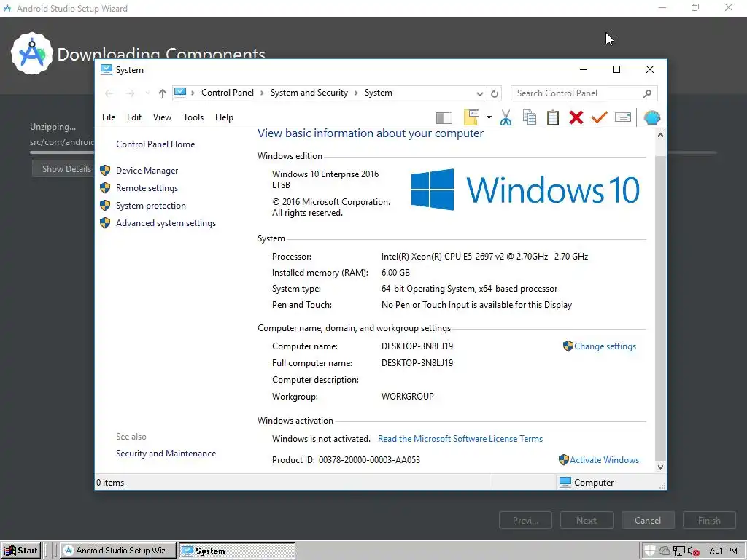The height and width of the screenshot is (560, 747).
Task: Click the red X Delete icon
Action: coord(576,117)
